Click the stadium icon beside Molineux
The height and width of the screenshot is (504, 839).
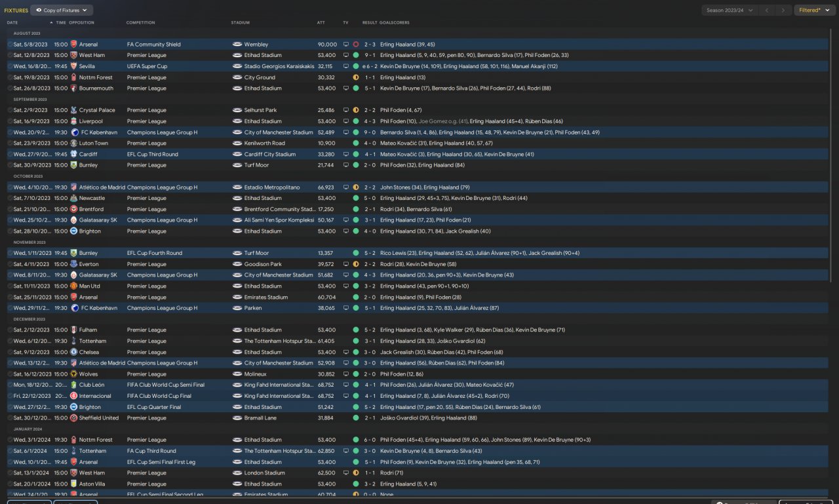(237, 374)
